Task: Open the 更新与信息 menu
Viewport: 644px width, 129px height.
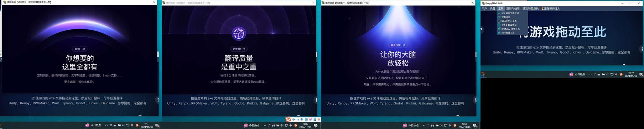Action: [x=513, y=9]
